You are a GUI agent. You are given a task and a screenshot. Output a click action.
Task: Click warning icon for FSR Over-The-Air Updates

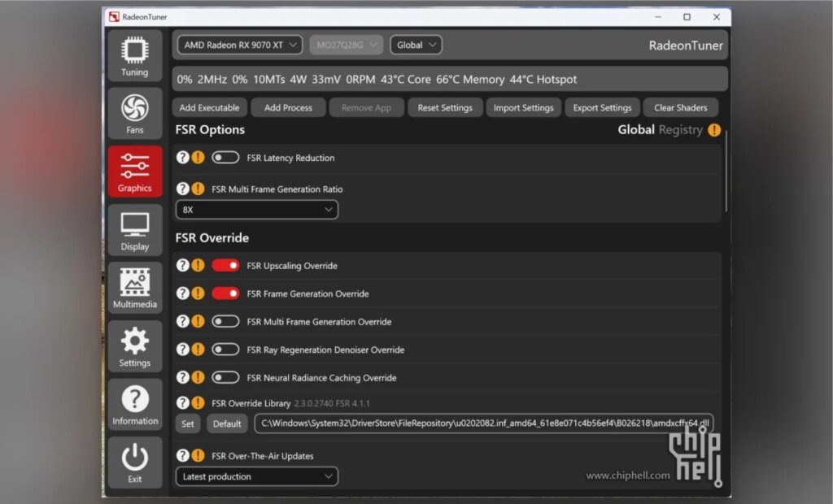pos(198,456)
